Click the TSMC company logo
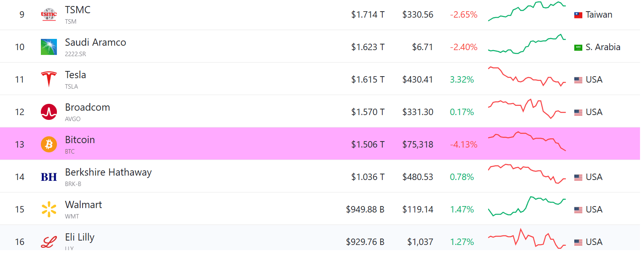The height and width of the screenshot is (263, 644). (x=49, y=15)
